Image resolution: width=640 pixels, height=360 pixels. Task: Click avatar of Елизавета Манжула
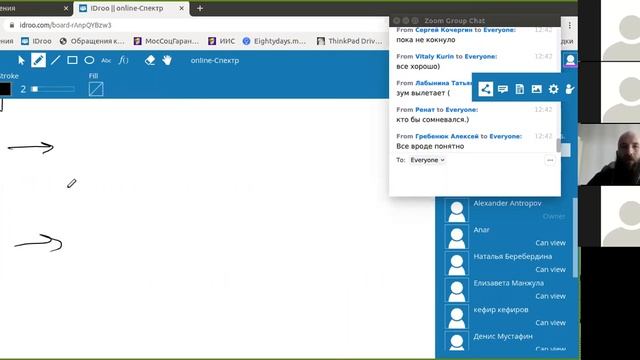coord(456,290)
